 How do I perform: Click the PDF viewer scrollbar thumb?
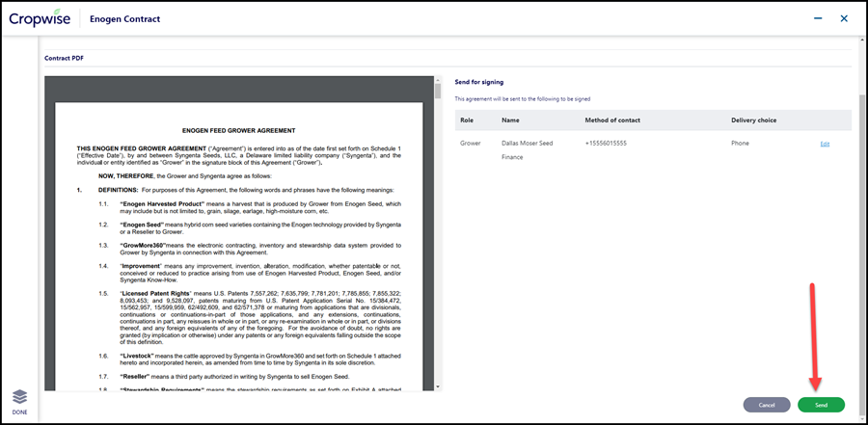point(438,92)
